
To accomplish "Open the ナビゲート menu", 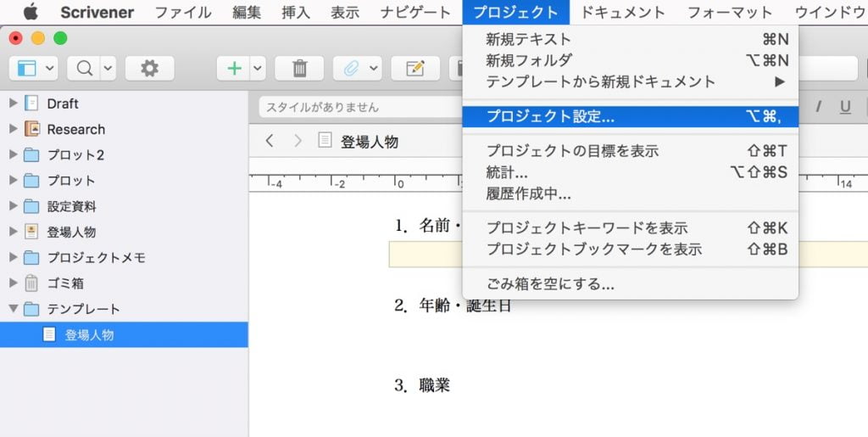I will coord(415,12).
